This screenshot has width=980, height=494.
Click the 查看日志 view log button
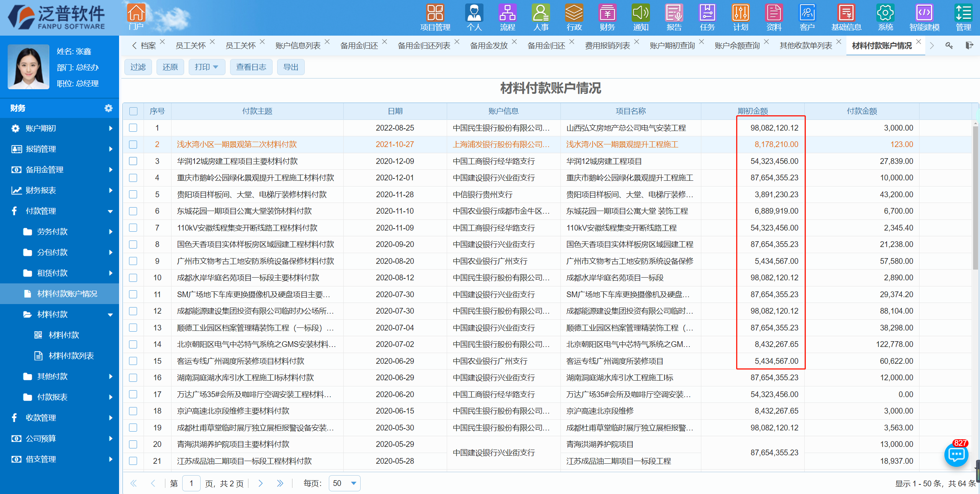[x=251, y=67]
